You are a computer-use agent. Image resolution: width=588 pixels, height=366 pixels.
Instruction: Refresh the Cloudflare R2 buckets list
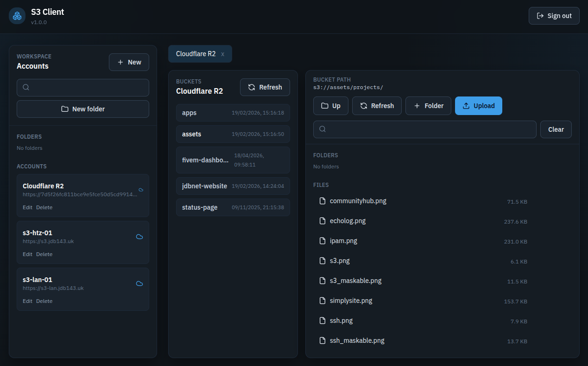pyautogui.click(x=265, y=87)
